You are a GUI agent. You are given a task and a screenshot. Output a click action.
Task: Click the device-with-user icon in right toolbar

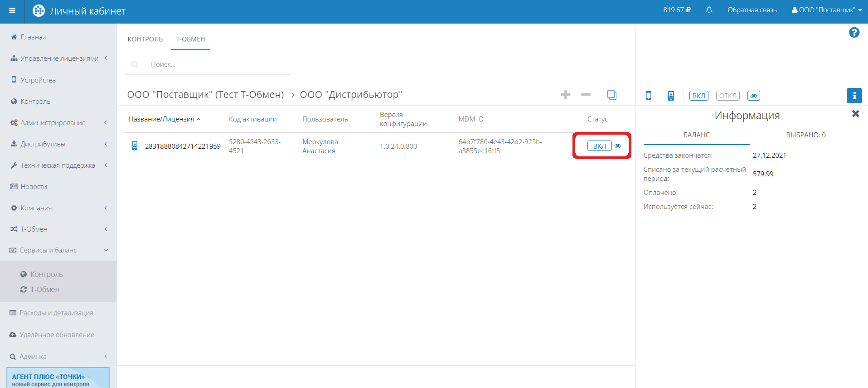coord(671,96)
